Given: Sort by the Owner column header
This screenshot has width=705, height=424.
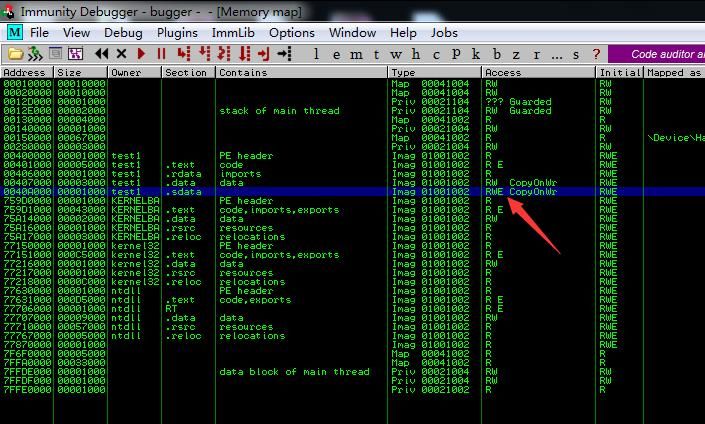Looking at the screenshot, I should pyautogui.click(x=134, y=72).
